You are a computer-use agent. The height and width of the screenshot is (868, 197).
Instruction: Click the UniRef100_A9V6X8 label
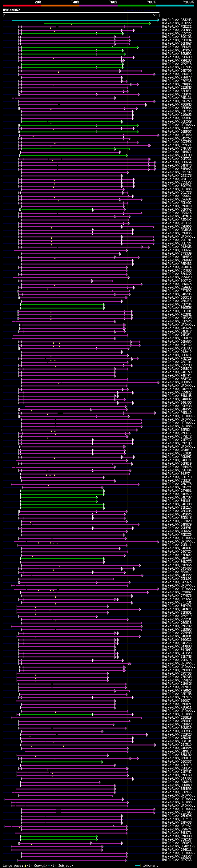[x=177, y=277]
